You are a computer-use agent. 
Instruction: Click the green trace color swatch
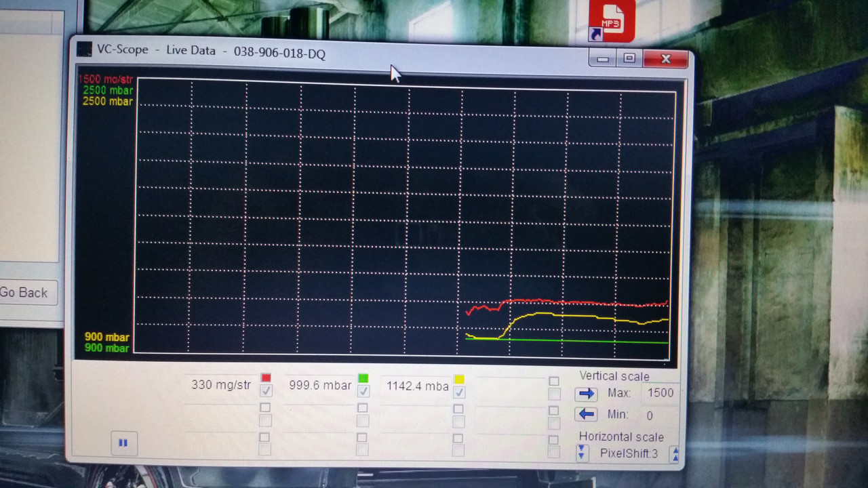click(x=363, y=378)
